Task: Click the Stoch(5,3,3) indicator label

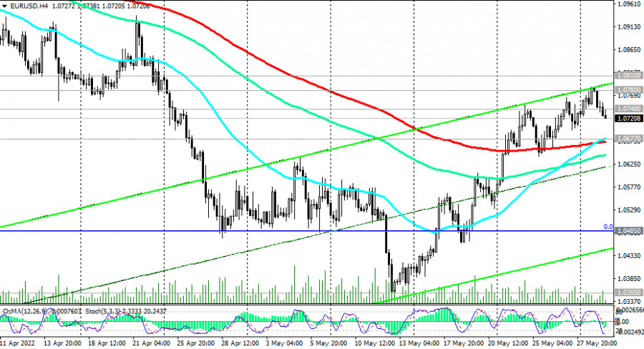Action: click(x=103, y=312)
